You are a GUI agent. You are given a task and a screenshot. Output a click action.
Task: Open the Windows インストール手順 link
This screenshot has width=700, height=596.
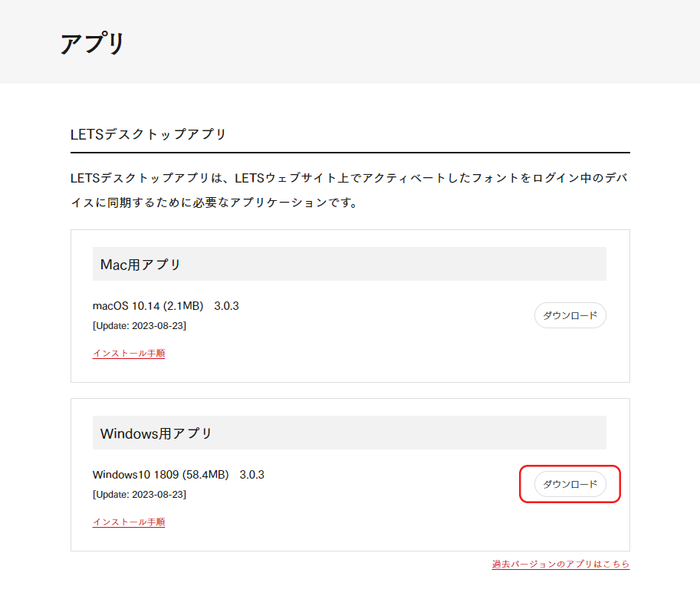128,522
